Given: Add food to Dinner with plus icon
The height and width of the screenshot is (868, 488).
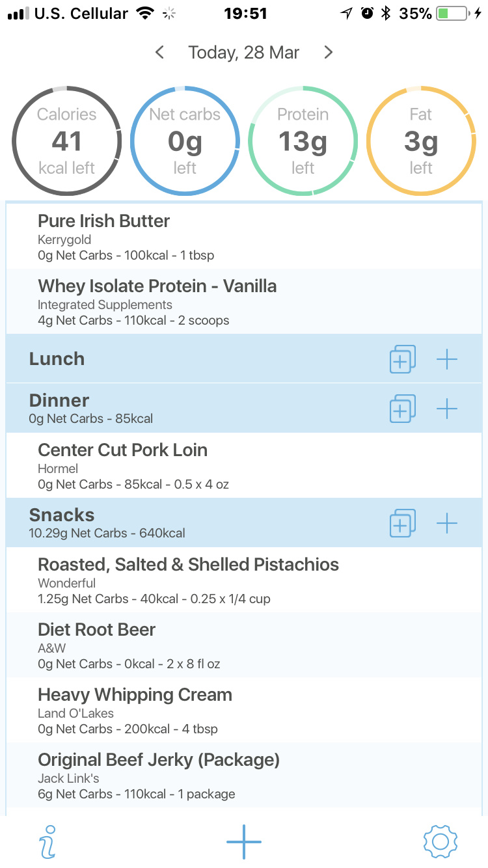Looking at the screenshot, I should pos(447,409).
